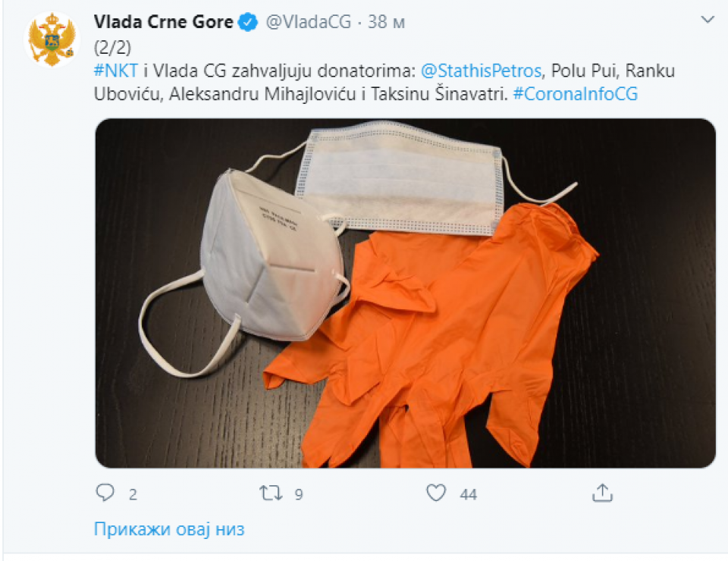728x561 pixels.
Task: Open tweet options chevron at top right
Action: coord(708,20)
